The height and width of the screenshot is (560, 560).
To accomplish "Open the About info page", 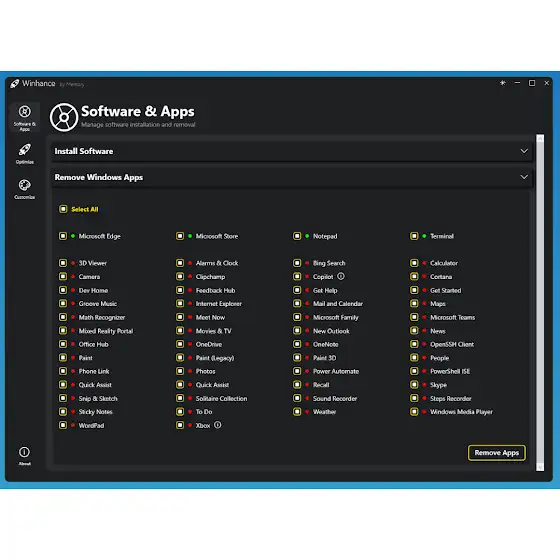I will click(24, 456).
